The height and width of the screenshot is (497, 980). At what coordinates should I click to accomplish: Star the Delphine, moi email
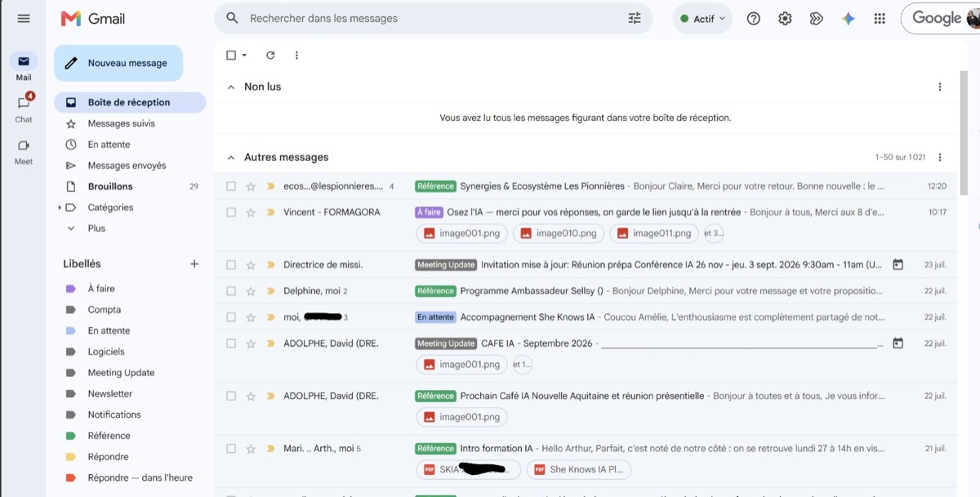251,291
